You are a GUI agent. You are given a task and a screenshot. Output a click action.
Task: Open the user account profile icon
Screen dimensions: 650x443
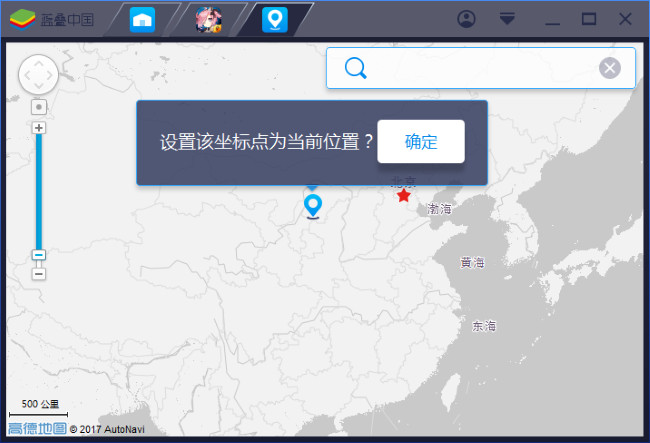[x=466, y=19]
